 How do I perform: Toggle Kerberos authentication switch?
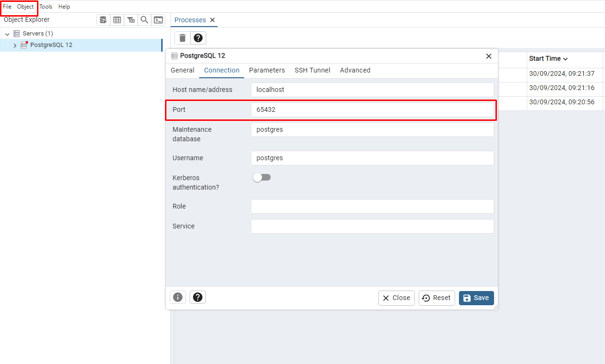[x=262, y=177]
